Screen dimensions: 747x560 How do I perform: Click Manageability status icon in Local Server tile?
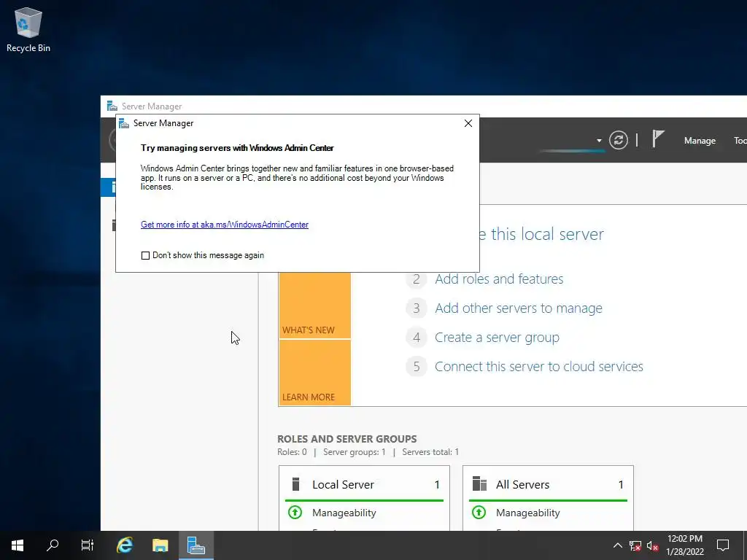point(295,513)
